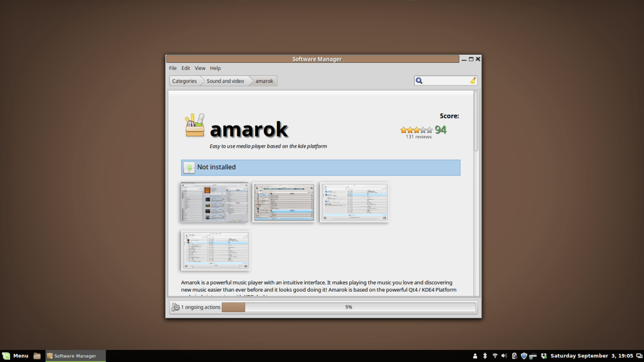
Task: Click the score value 94
Action: click(441, 130)
